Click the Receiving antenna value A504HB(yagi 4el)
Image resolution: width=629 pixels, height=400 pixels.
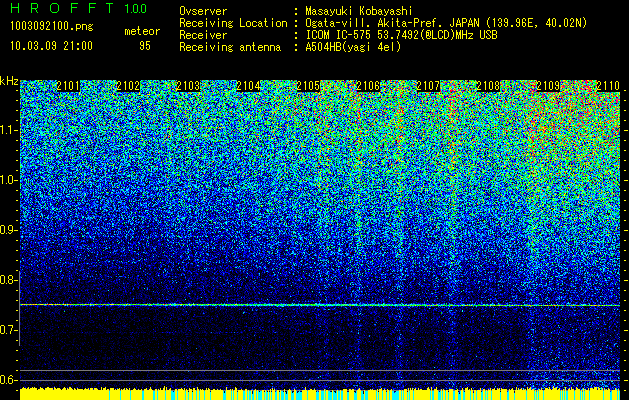(x=353, y=47)
